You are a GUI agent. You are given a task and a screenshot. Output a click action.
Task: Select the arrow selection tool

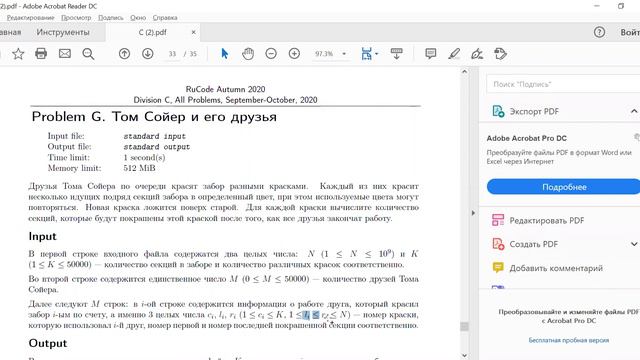tap(224, 53)
